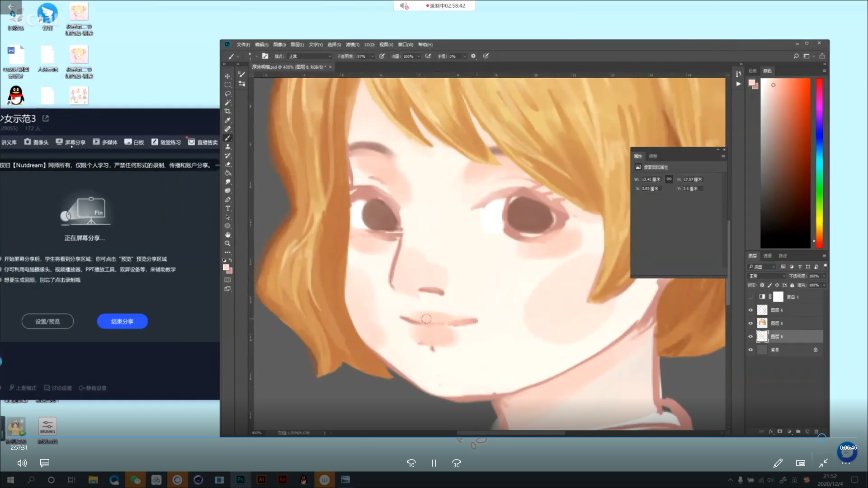Switch to the 路径 paths tab
868x488 pixels.
(783, 256)
